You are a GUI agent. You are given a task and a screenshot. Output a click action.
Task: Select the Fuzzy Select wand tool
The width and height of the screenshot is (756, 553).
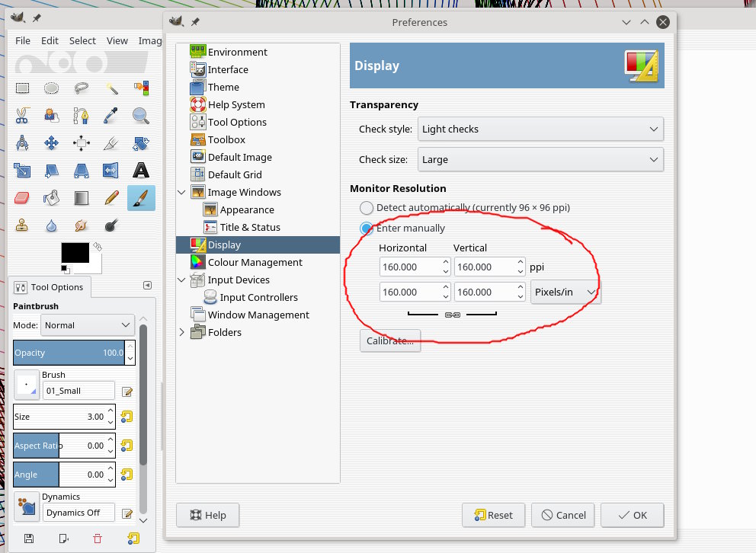[x=111, y=88]
